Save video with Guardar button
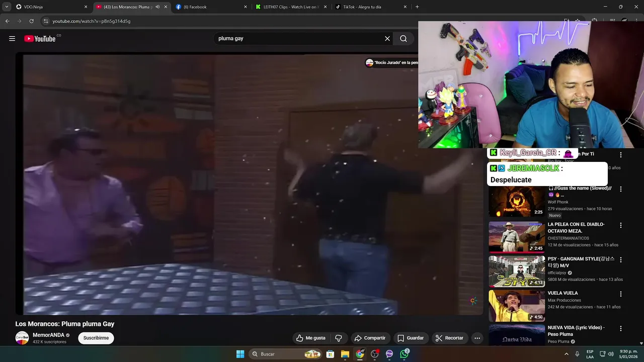The height and width of the screenshot is (362, 644). [411, 338]
